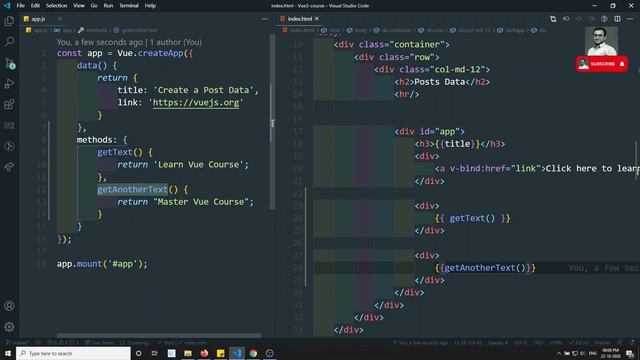The height and width of the screenshot is (360, 640).
Task: Click the 'Master Vue Course' string
Action: pos(201,202)
